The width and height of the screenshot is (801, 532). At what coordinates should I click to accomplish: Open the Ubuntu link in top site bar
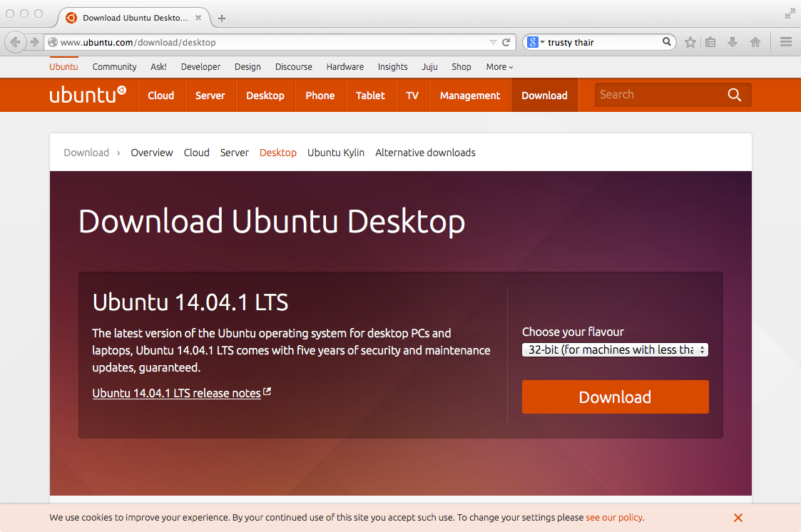point(64,67)
